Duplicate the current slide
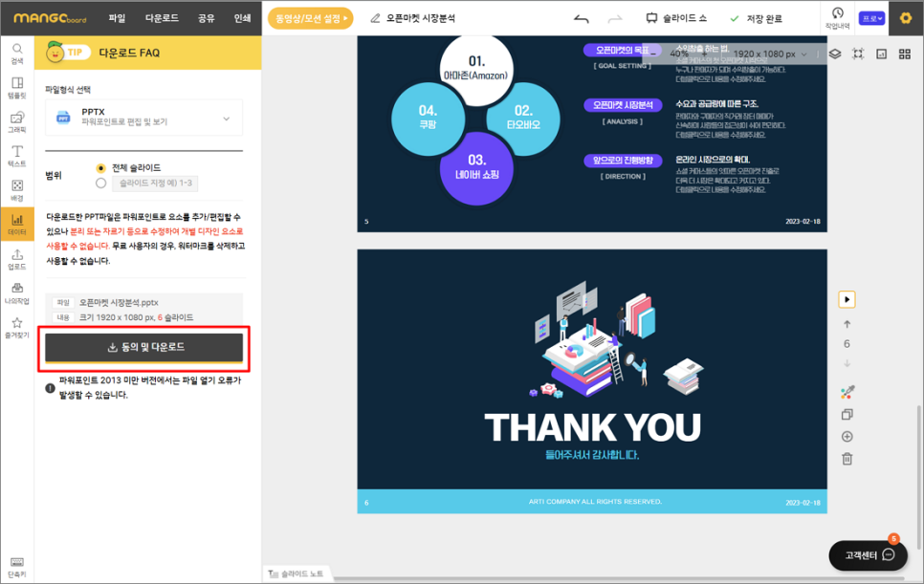 (847, 415)
